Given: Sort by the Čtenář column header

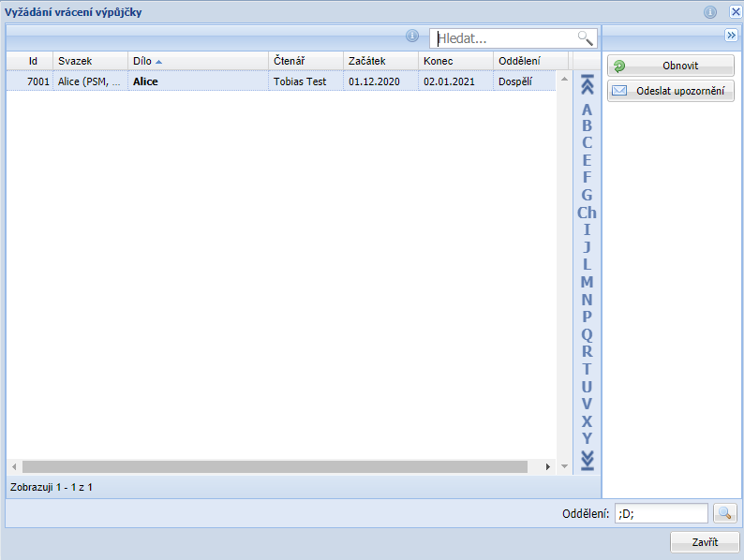Looking at the screenshot, I should 305,61.
